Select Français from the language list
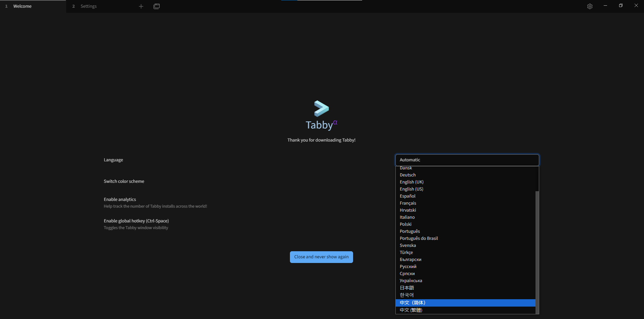 pyautogui.click(x=408, y=203)
